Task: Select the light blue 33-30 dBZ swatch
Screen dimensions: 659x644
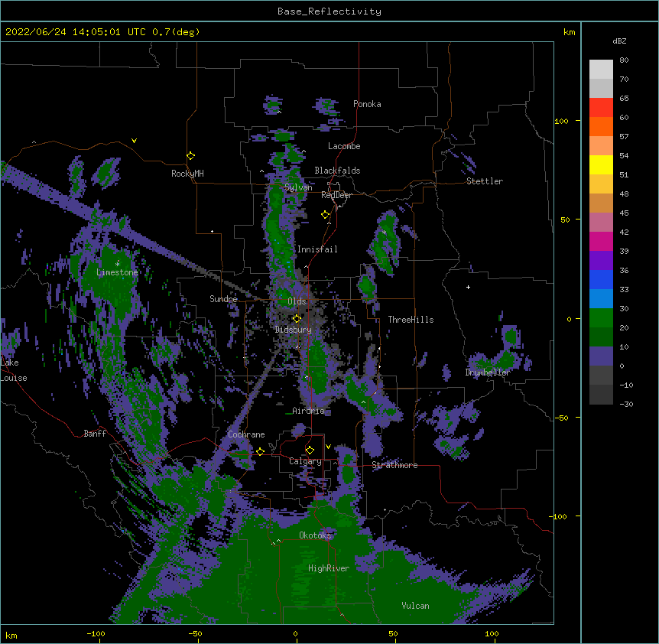Action: pyautogui.click(x=601, y=298)
